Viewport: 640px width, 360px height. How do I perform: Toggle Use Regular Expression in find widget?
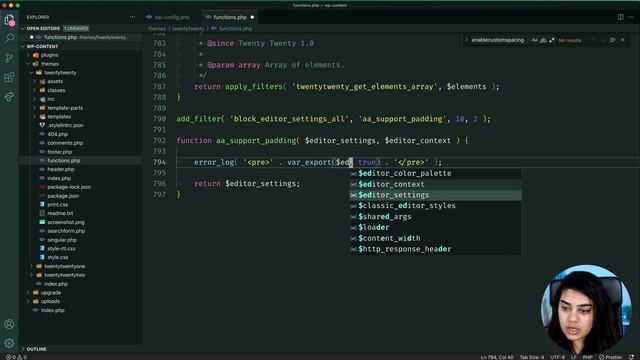click(x=552, y=40)
